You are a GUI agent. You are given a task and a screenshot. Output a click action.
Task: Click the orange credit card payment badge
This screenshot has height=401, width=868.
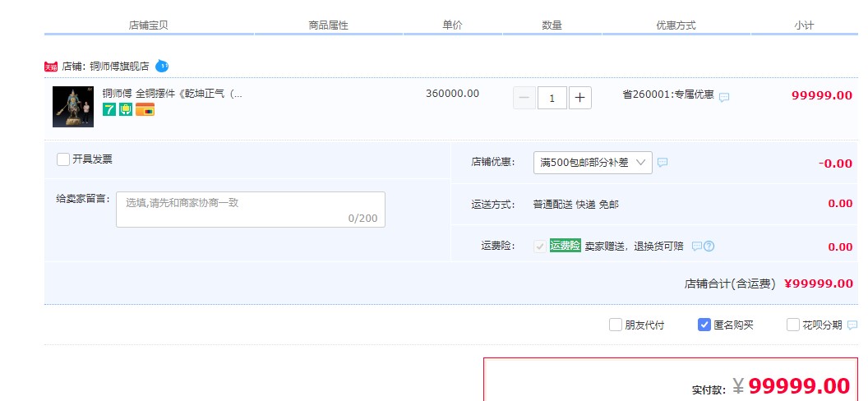pos(145,109)
